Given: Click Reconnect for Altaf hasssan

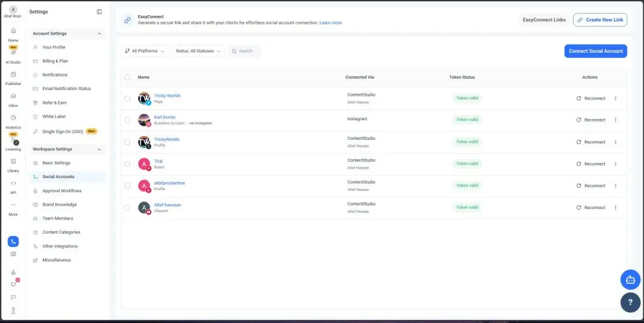Looking at the screenshot, I should tap(591, 208).
